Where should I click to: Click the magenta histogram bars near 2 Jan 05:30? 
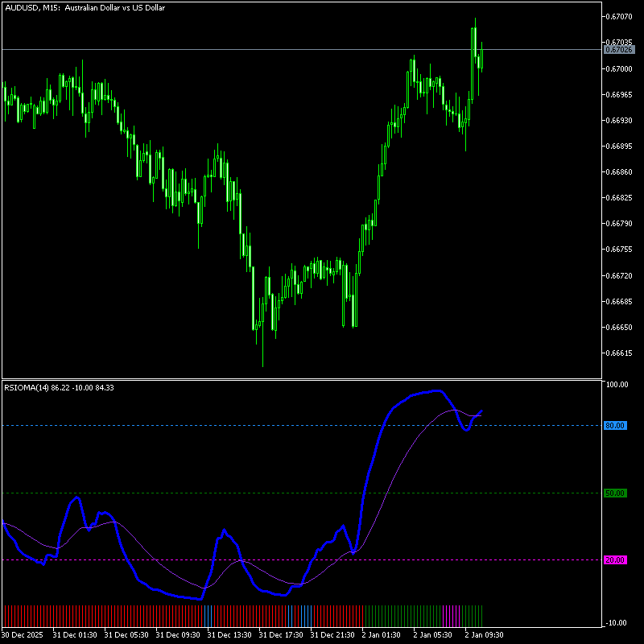[452, 616]
